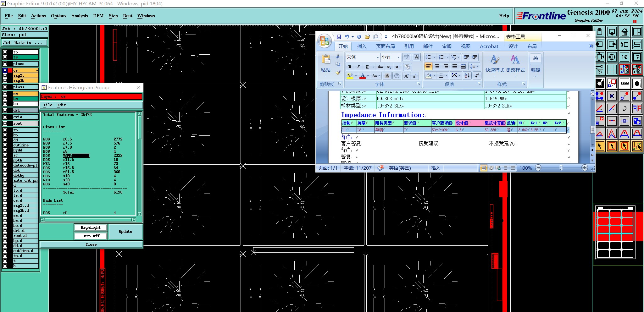Toggle the checkbox beside layer 'outline'
The width and height of the screenshot is (644, 312).
coord(5,145)
